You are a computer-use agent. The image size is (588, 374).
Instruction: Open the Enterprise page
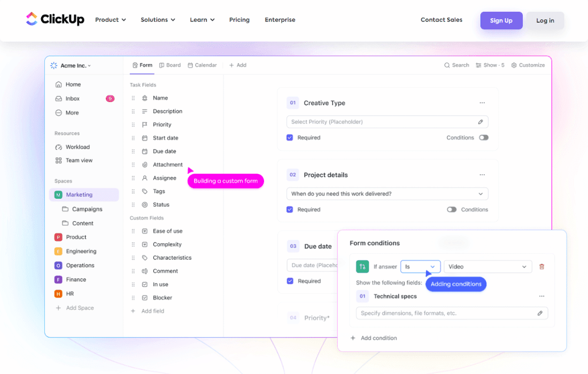click(x=280, y=20)
